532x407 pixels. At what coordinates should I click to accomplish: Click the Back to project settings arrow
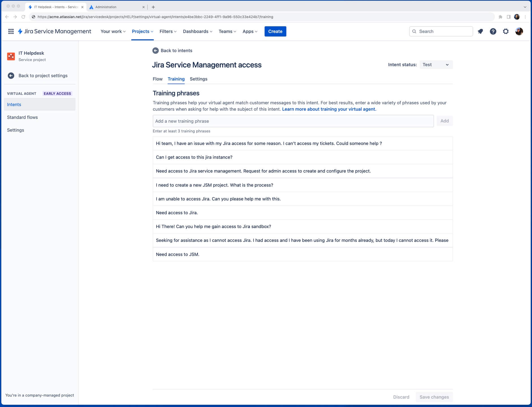pos(11,76)
